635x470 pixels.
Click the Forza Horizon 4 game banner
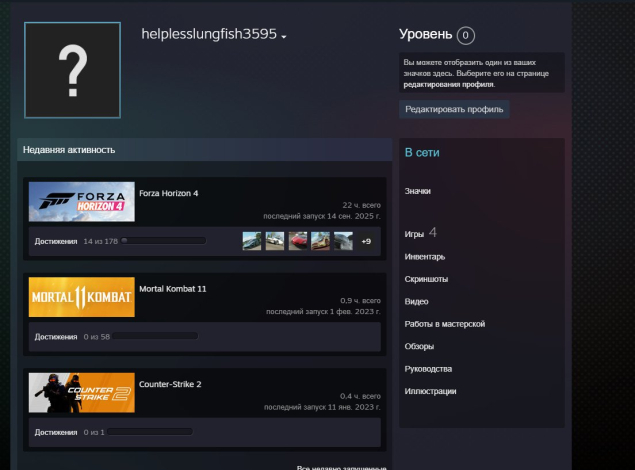point(81,202)
